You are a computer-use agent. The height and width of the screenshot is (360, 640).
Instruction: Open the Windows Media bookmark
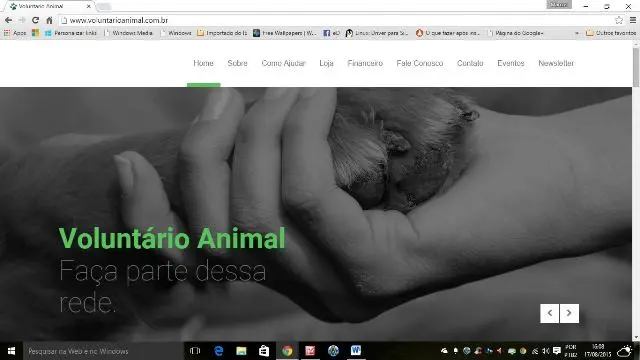pos(129,33)
